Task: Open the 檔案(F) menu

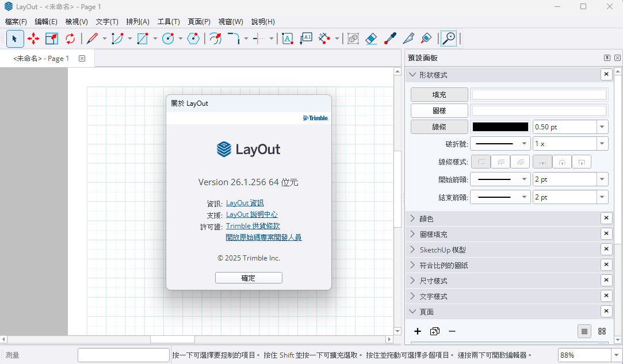Action: tap(16, 22)
